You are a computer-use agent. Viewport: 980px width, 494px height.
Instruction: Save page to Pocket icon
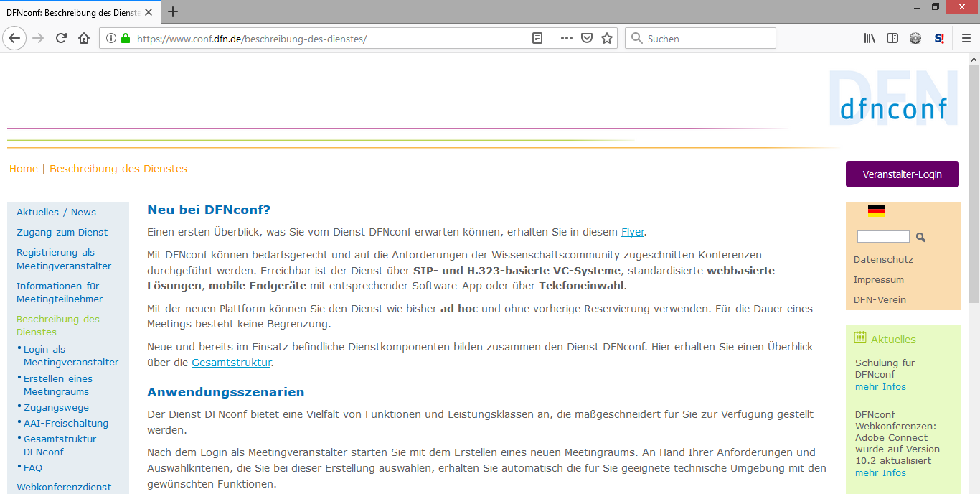pos(587,39)
